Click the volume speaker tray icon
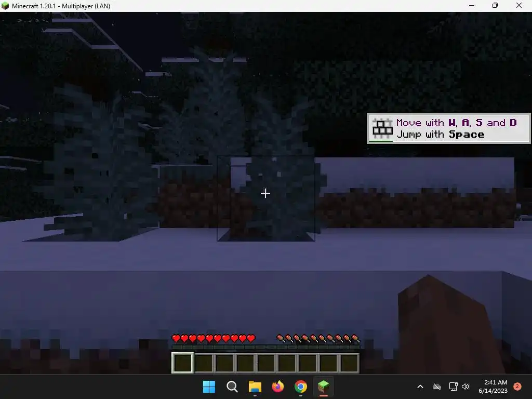This screenshot has height=399, width=532. 465,387
